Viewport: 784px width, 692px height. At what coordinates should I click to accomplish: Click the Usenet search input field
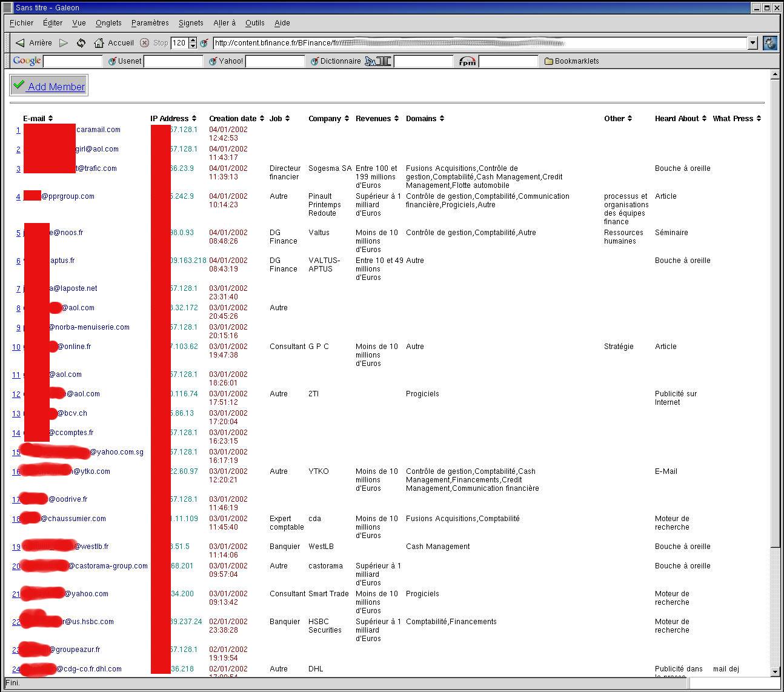173,61
